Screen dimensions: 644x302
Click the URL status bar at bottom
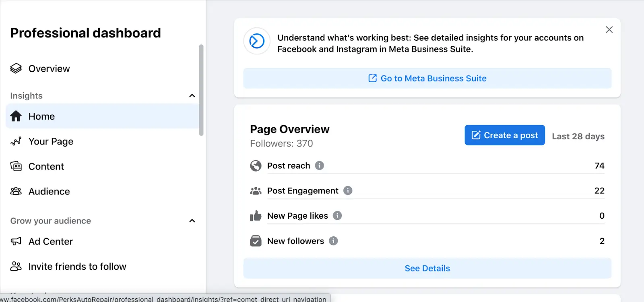point(165,298)
